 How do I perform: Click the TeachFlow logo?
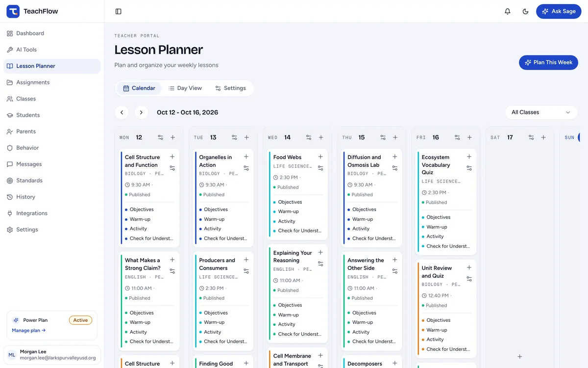[x=32, y=11]
